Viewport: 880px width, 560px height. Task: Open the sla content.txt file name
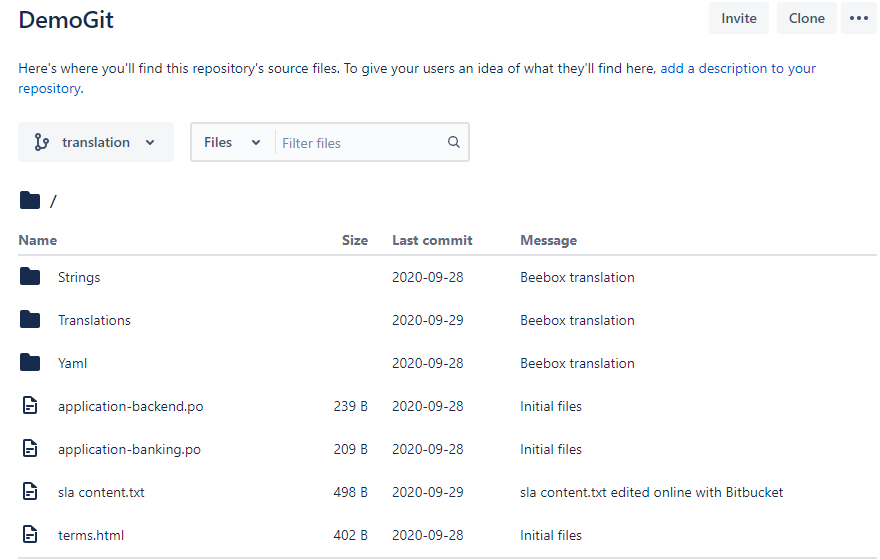(x=101, y=492)
